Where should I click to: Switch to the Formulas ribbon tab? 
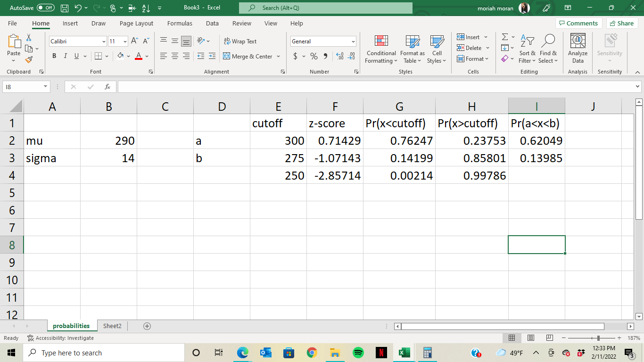pos(180,23)
